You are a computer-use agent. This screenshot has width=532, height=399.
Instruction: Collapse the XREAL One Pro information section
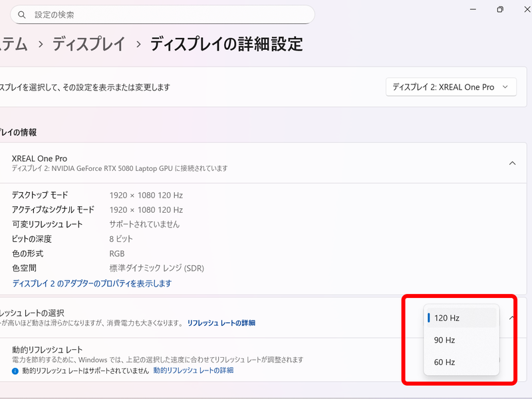(x=512, y=162)
